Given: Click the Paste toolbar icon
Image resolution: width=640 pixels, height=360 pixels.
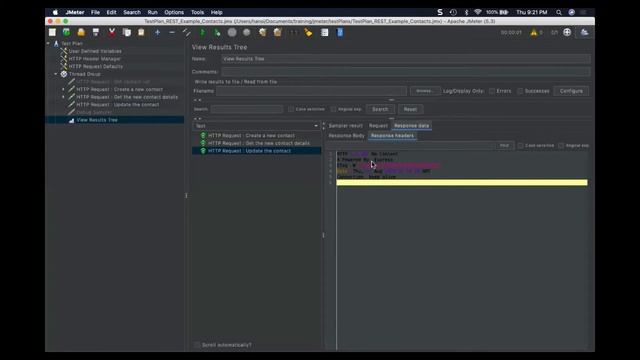Looking at the screenshot, I should 141,32.
